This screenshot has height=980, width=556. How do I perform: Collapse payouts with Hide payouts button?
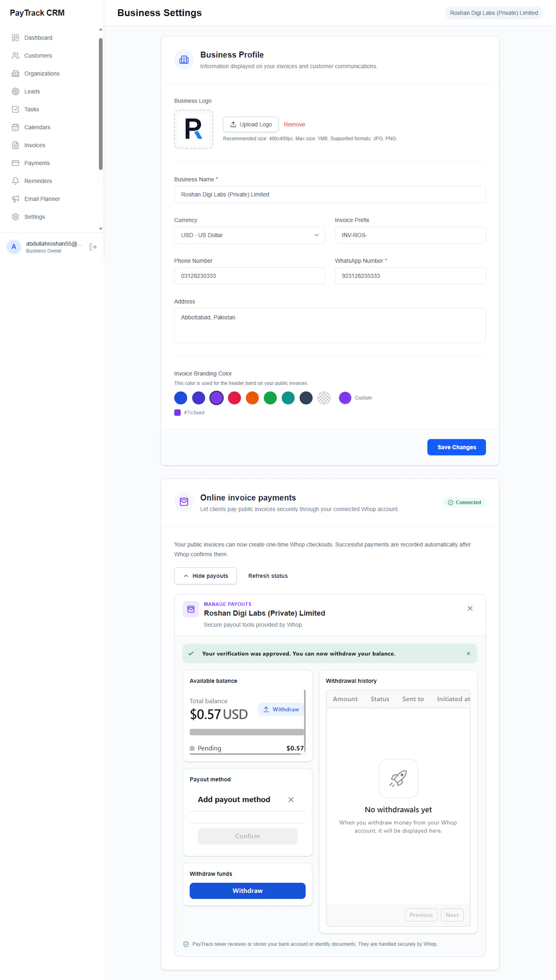pos(205,576)
